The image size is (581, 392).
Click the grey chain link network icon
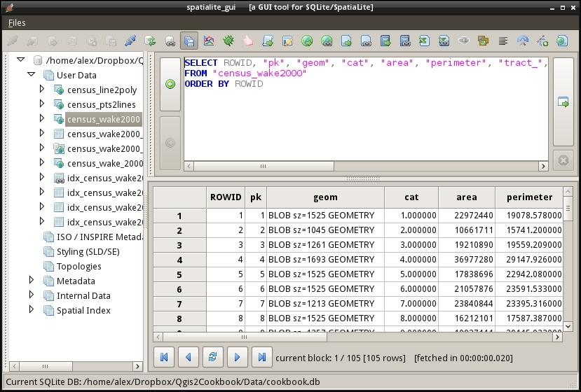(x=464, y=41)
